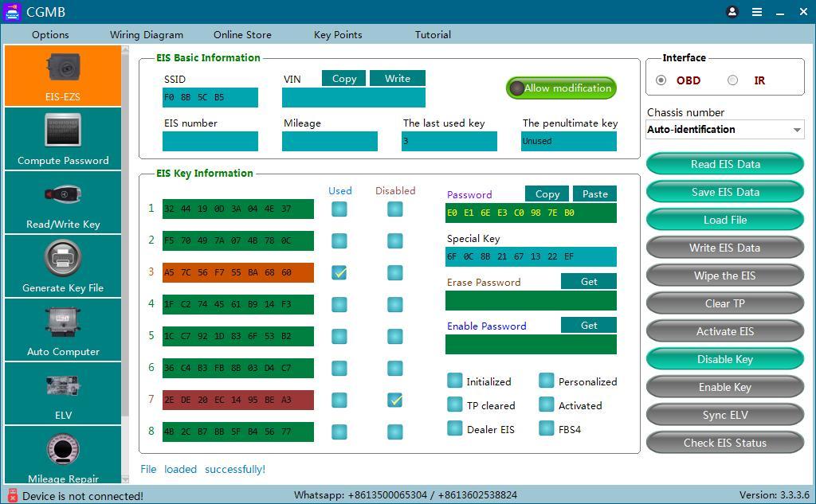Click the Special Key value field
Image resolution: width=816 pixels, height=504 pixels.
(x=531, y=256)
